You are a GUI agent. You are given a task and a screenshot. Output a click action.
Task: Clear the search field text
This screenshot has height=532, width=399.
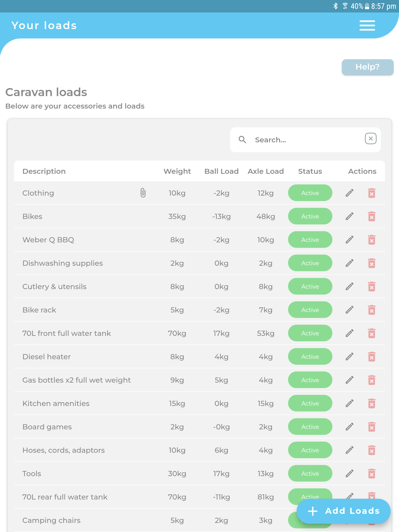[371, 139]
